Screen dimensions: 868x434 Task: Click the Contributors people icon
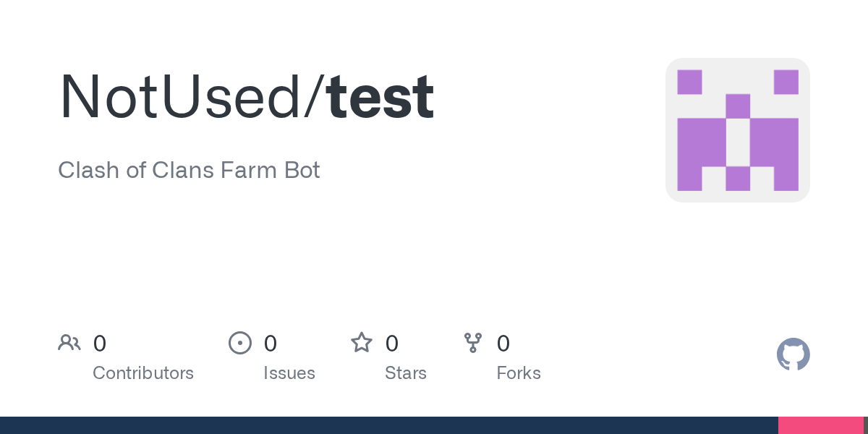(x=69, y=343)
